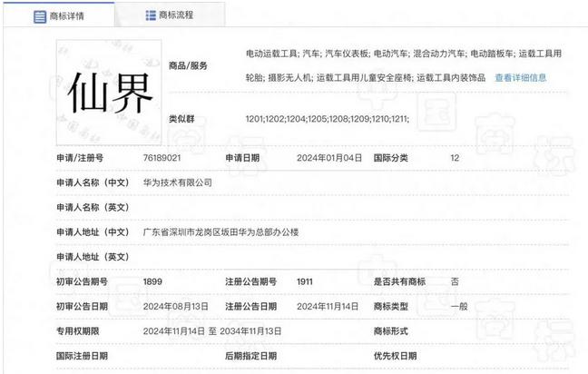Screen dimensions: 588x374
Task: Select the registration announcement date 2024年11月14日
Action: tap(328, 307)
